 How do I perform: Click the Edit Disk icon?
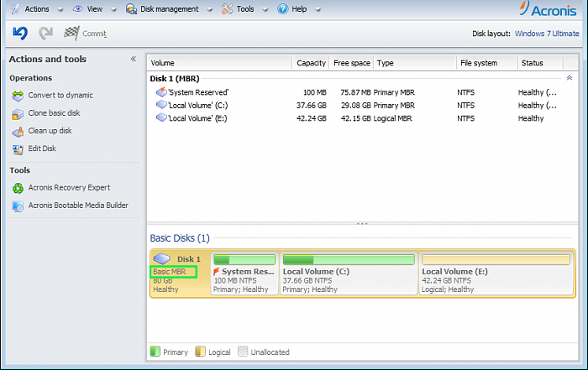pos(18,149)
